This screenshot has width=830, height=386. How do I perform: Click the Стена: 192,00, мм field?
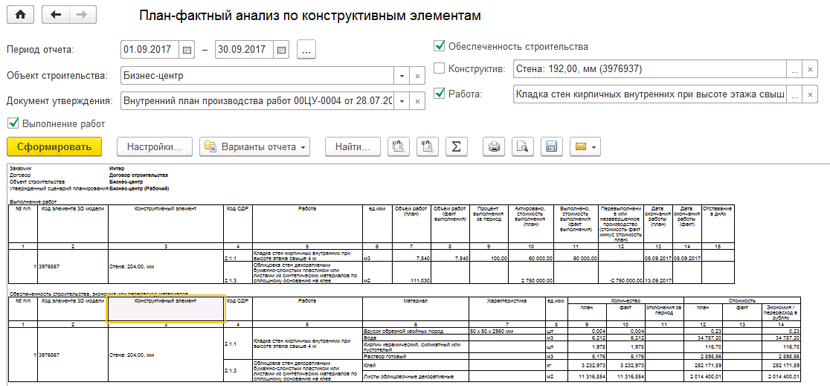(x=650, y=69)
